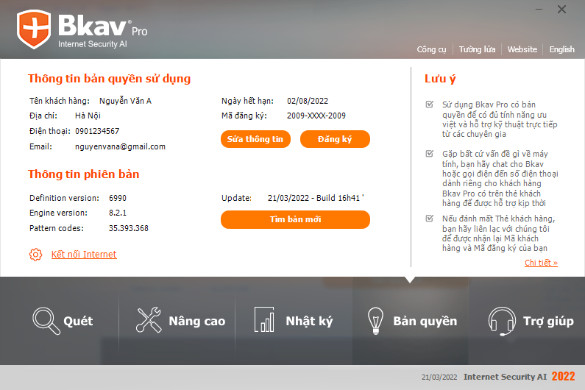Open the Trợ giúp tab
Viewport: 585px width, 390px height.
(x=531, y=321)
